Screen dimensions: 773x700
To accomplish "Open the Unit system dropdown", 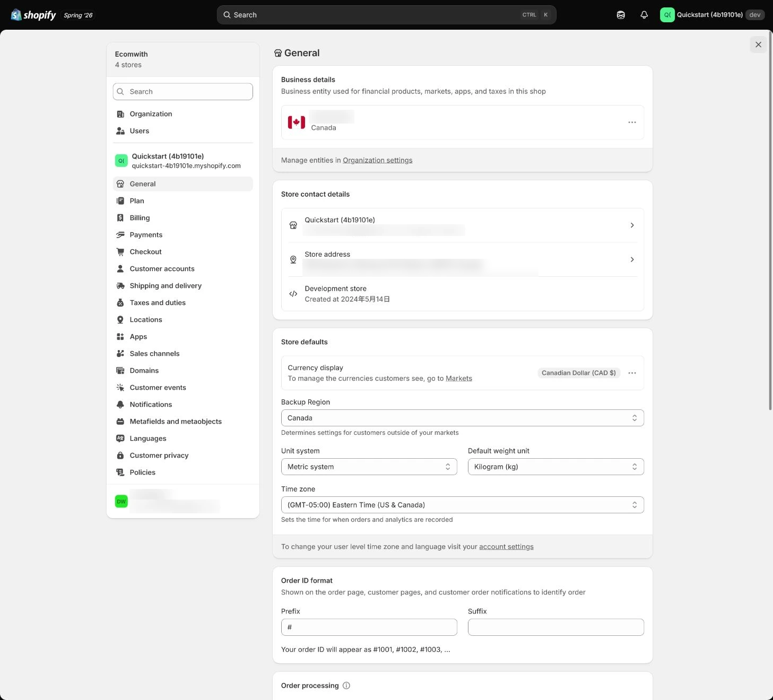I will point(369,467).
